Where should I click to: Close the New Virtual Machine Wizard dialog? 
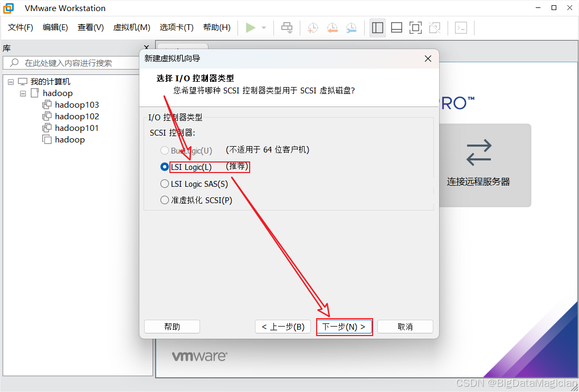(428, 59)
